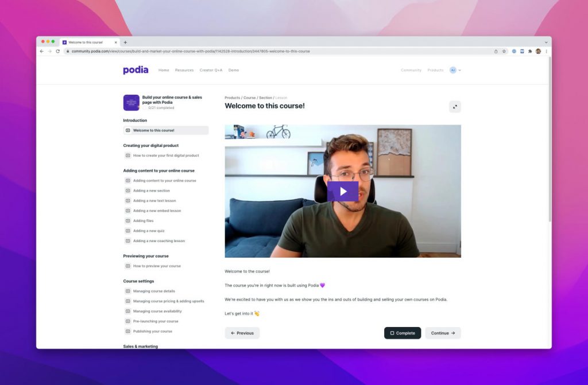Click the Podia logo
The height and width of the screenshot is (385, 588).
pos(136,70)
